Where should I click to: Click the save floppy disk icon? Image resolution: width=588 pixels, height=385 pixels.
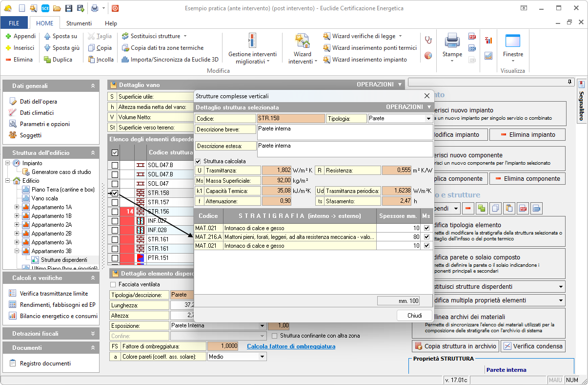68,8
